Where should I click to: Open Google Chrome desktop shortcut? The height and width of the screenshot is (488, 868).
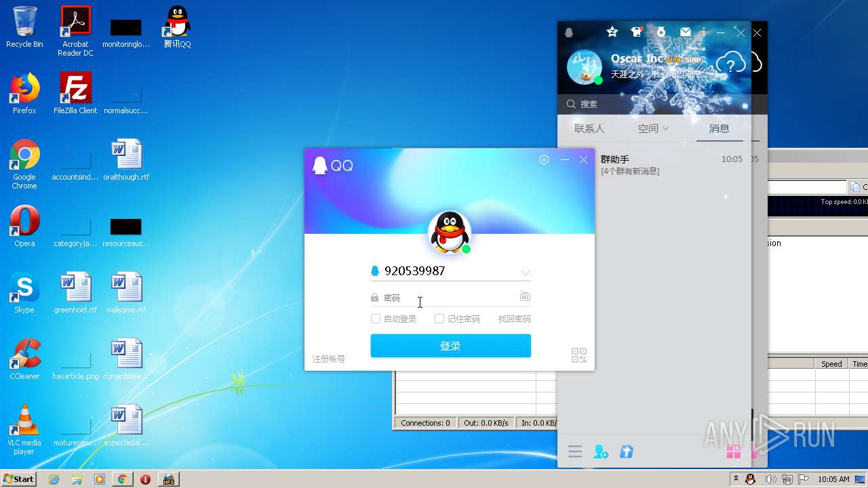click(x=24, y=164)
